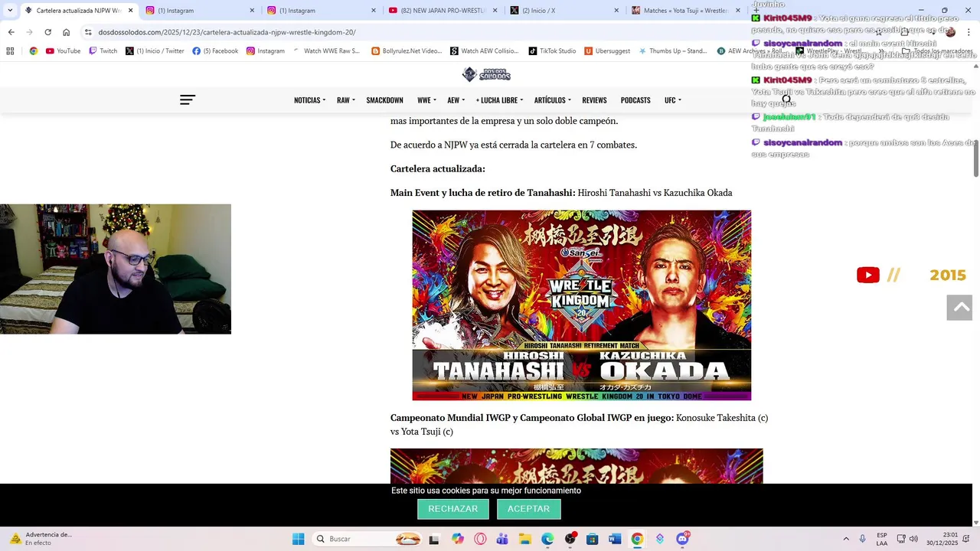Click the Dos Dos Solo Dos site logo
980x551 pixels.
[486, 74]
